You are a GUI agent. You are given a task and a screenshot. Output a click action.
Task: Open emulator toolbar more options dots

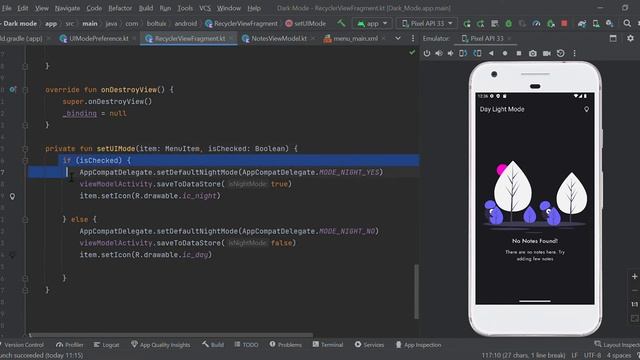tap(574, 53)
